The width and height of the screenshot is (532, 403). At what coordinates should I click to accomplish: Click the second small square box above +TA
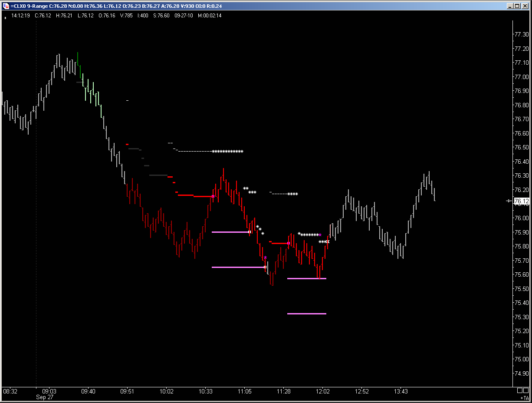[x=526, y=391]
